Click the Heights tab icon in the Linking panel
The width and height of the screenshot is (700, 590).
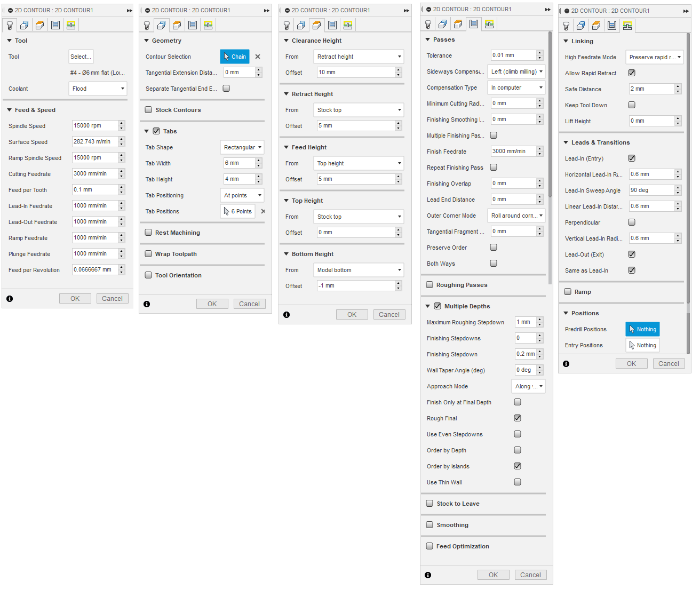(x=596, y=26)
